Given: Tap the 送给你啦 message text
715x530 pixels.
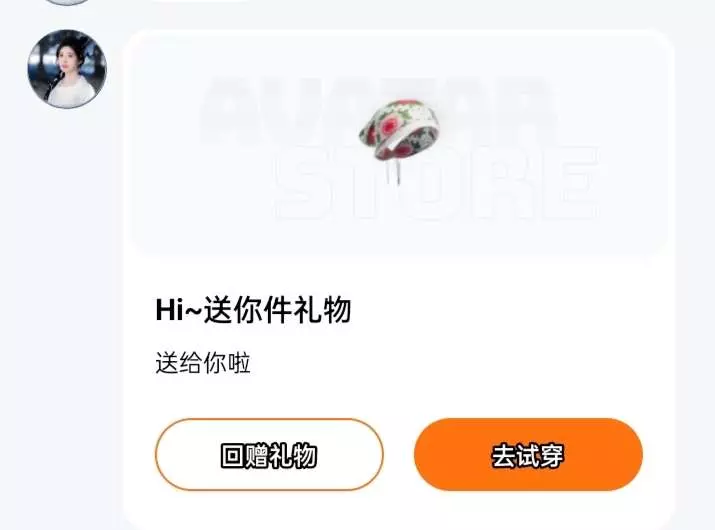Looking at the screenshot, I should (203, 363).
